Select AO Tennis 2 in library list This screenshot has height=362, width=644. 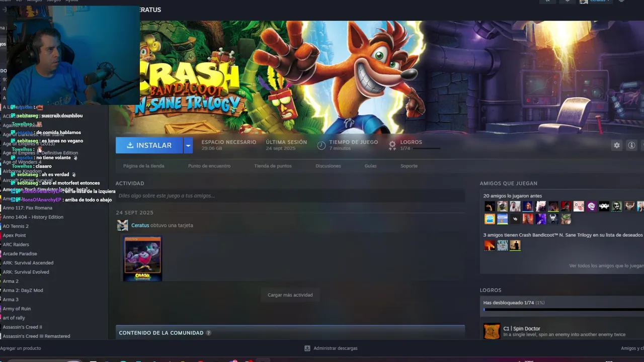tap(16, 226)
